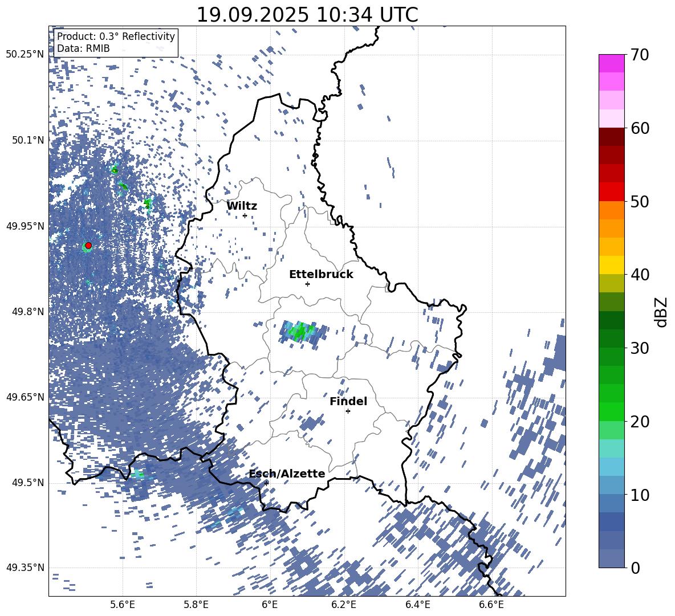Click the 49.35°N latitude label
The image size is (675, 616).
(25, 568)
